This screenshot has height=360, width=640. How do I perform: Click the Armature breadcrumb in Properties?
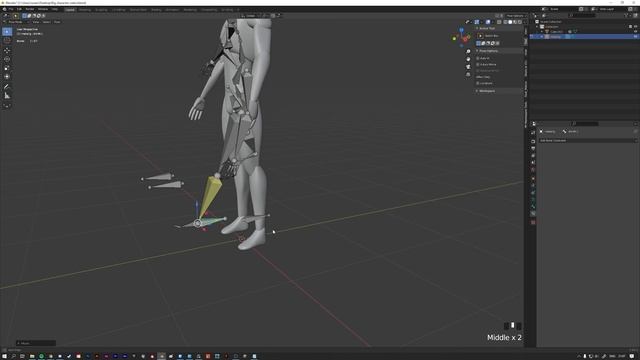point(548,131)
